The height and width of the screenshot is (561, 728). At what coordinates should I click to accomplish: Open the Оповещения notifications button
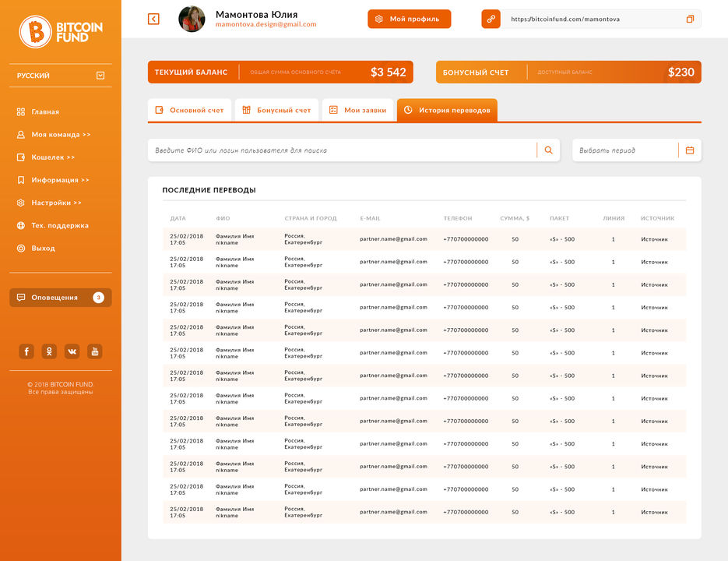click(x=61, y=298)
